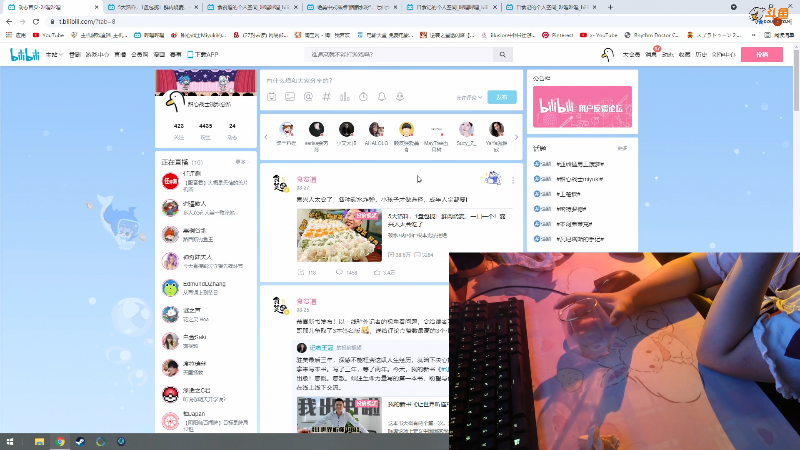Open Steam from the taskbar
Viewport: 800px width, 450px height.
pyautogui.click(x=80, y=442)
